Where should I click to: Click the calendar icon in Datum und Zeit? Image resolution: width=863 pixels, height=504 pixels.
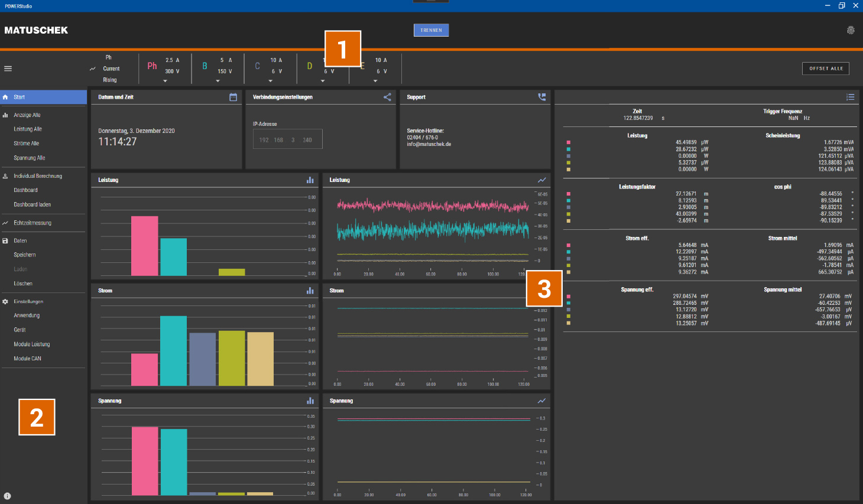(x=233, y=97)
